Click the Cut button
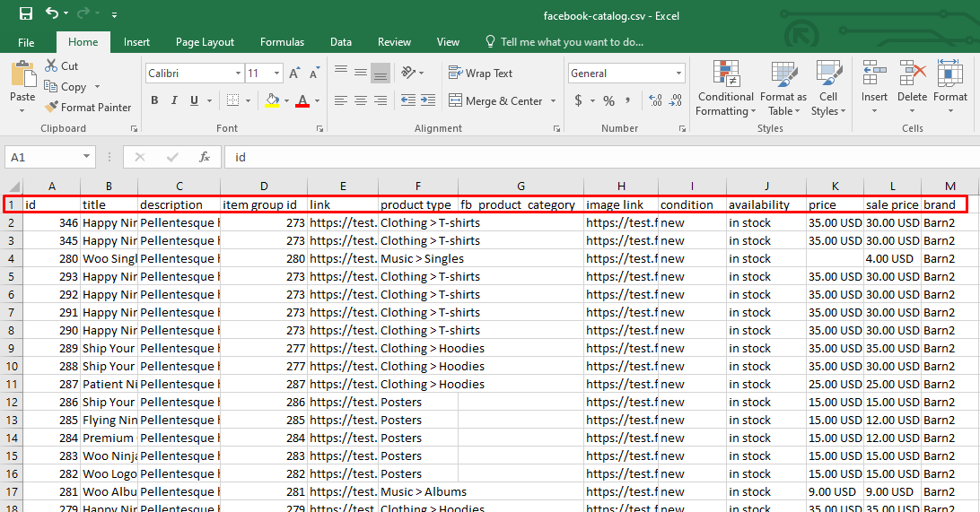 61,66
